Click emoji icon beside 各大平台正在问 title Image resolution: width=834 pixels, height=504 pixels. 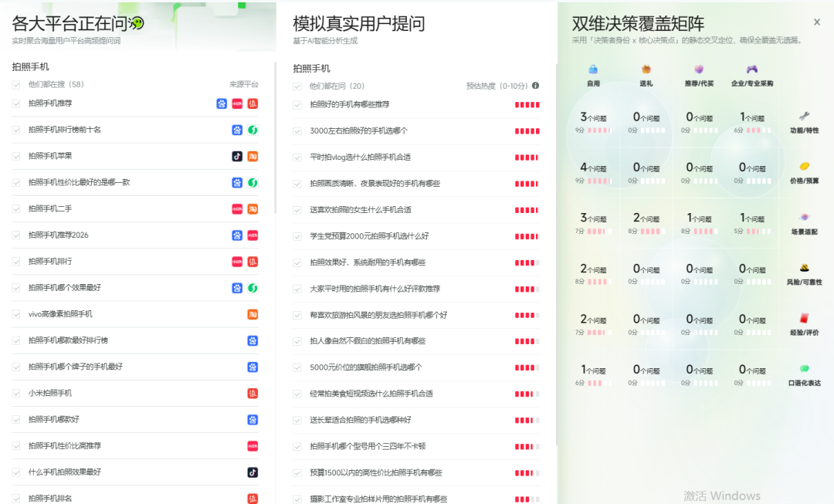click(x=137, y=23)
